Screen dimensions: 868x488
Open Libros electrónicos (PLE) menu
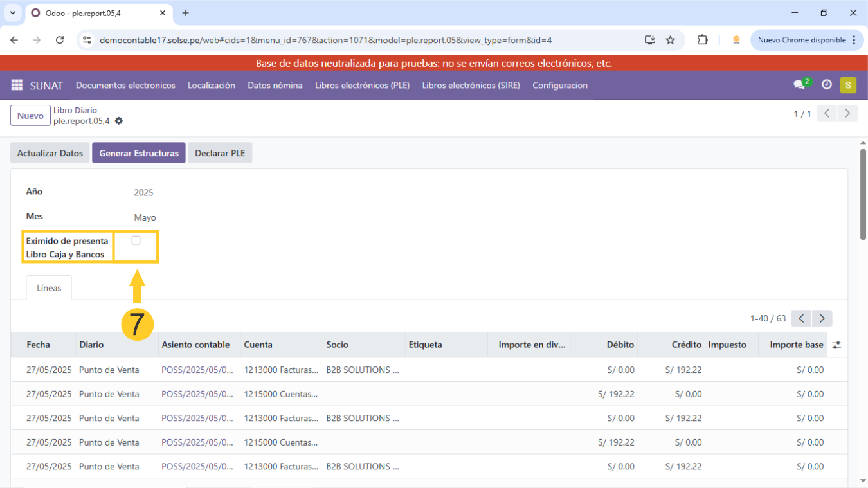362,86
